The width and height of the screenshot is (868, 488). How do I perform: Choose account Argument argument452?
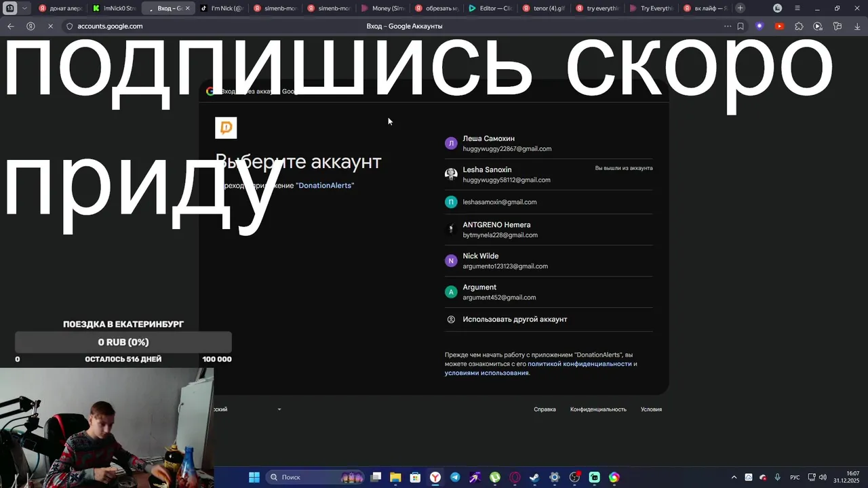(x=549, y=292)
